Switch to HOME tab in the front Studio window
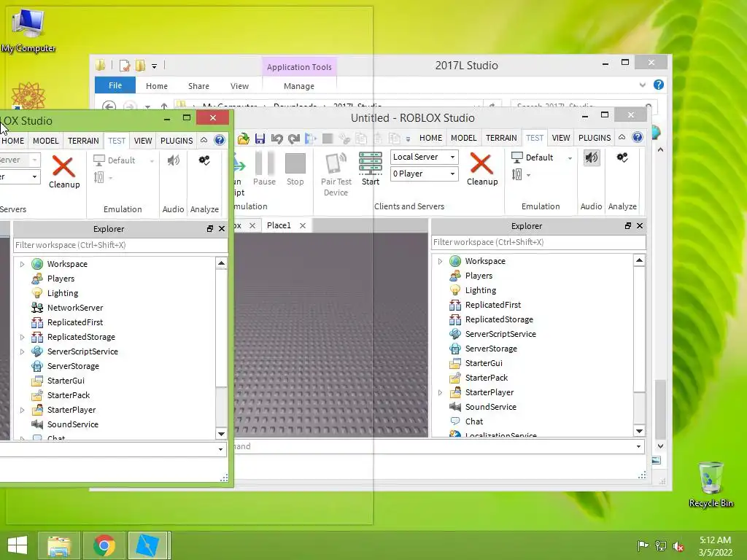 (x=13, y=141)
